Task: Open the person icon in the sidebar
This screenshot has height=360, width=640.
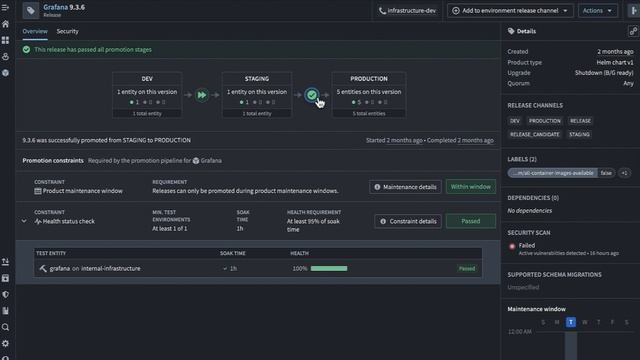Action: (x=5, y=56)
